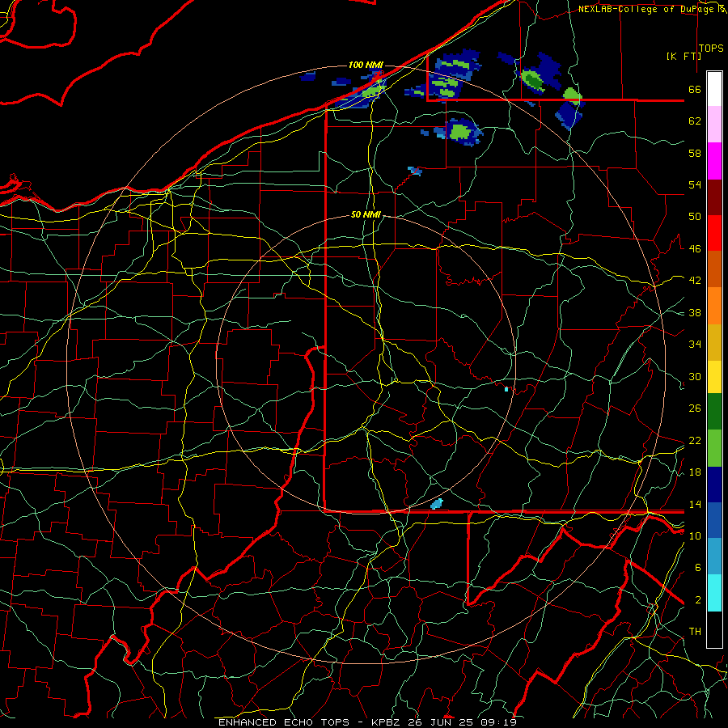Click the tiny cyan echo on the 50 NMI ring
Image resolution: width=728 pixels, height=728 pixels.
coord(506,390)
